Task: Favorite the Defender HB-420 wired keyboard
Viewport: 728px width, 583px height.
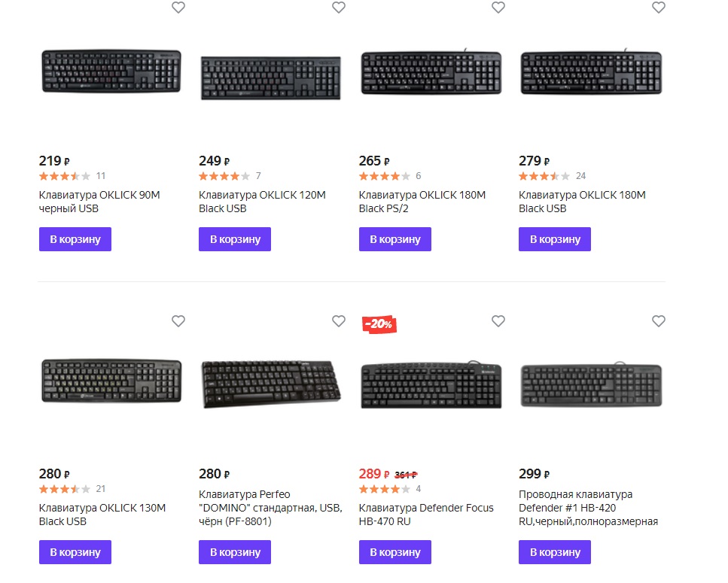Action: click(659, 321)
